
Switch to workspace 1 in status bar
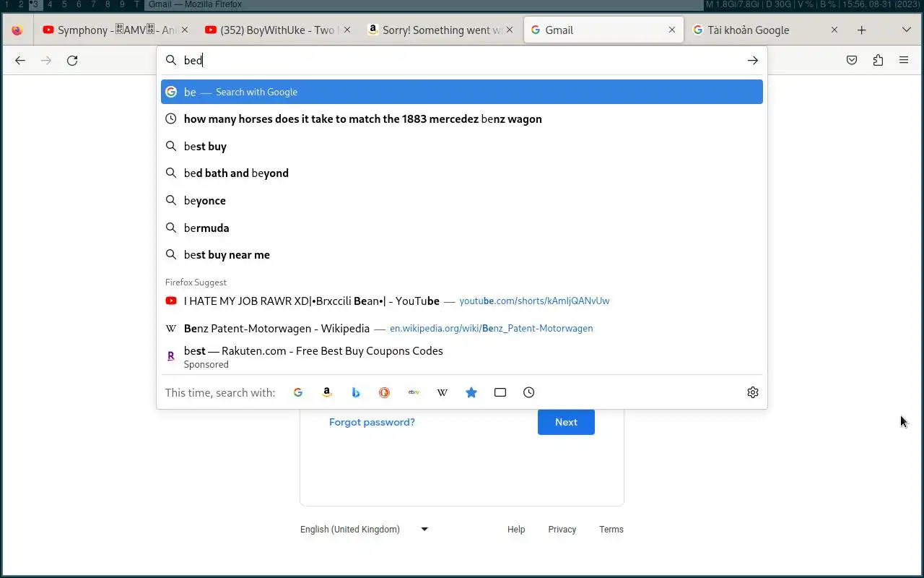pos(6,4)
